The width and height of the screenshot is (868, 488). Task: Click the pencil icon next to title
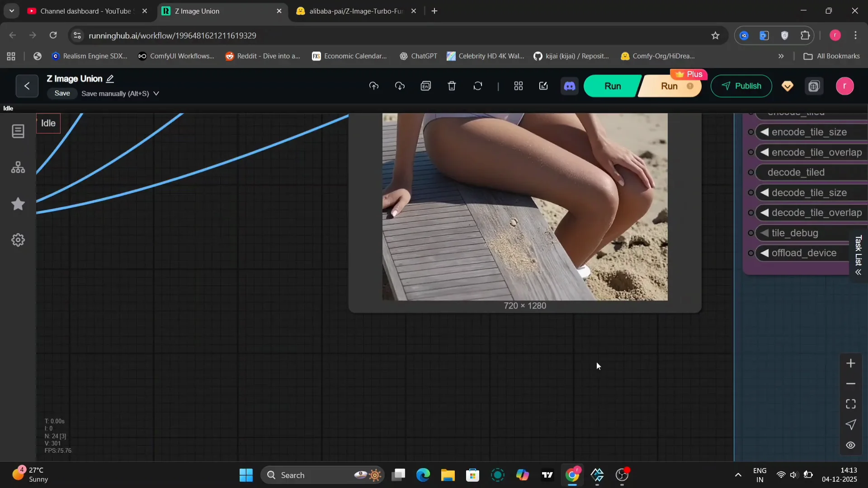(110, 79)
